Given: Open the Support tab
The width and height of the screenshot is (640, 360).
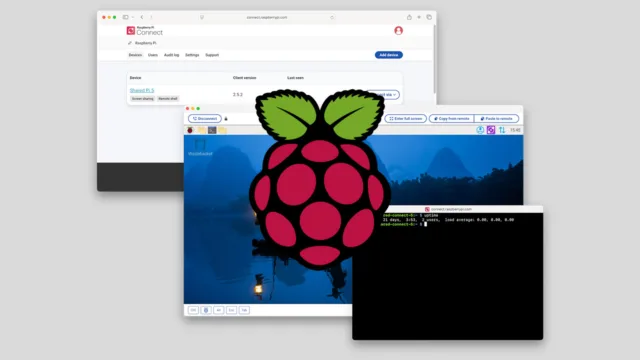Looking at the screenshot, I should coord(212,55).
